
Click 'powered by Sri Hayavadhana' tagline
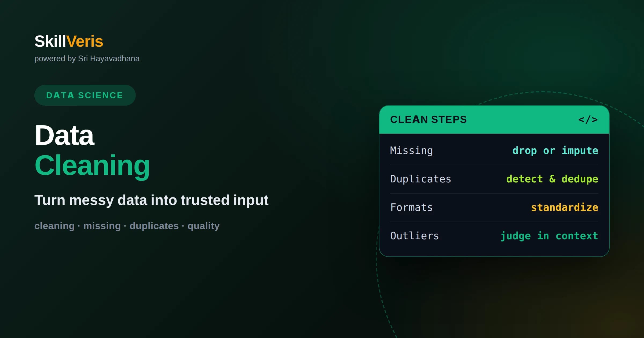(x=87, y=58)
